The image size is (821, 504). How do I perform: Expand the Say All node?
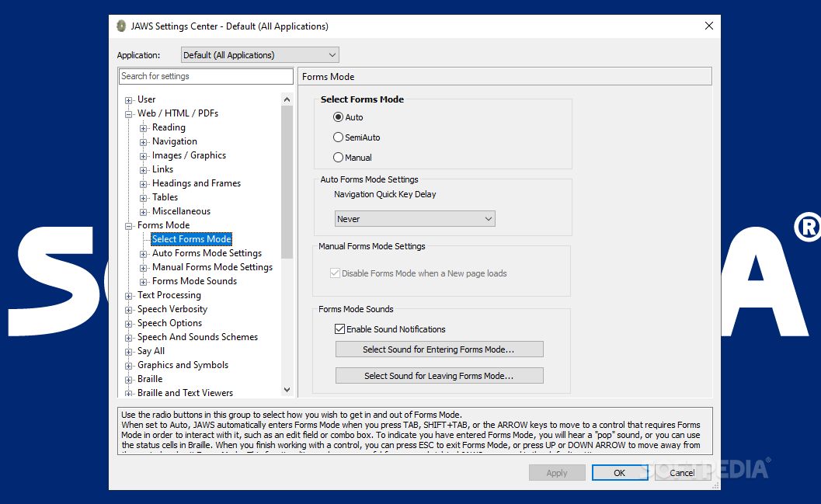(128, 352)
